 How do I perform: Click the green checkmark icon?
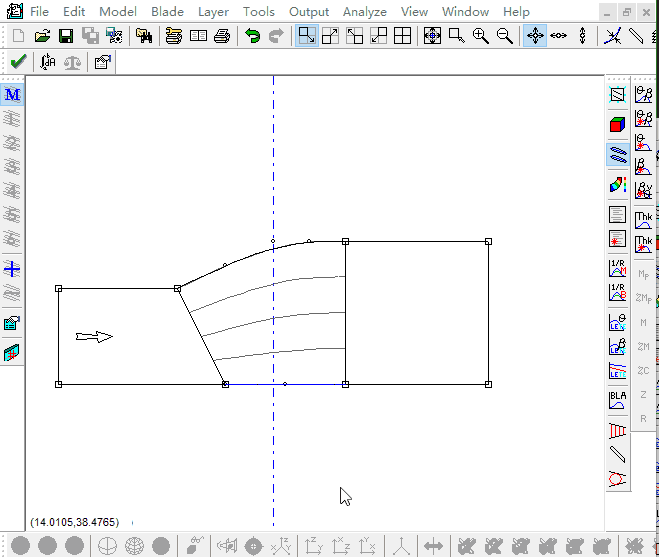point(17,62)
